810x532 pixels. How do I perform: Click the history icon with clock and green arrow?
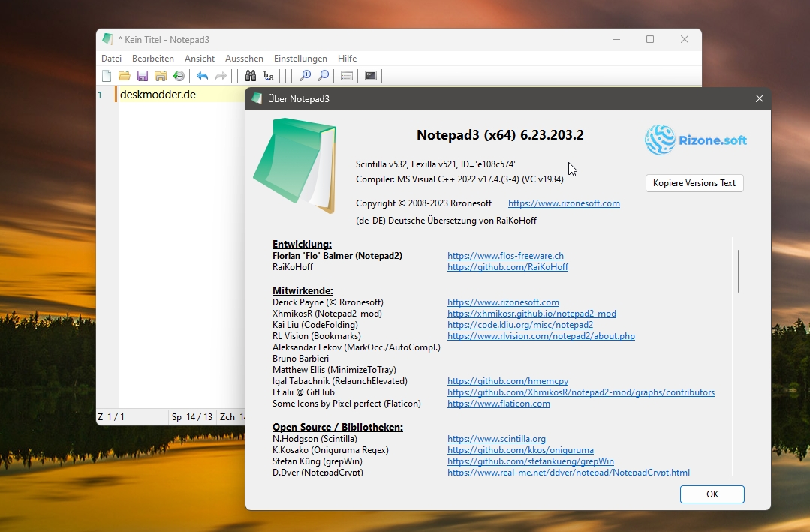coord(179,76)
